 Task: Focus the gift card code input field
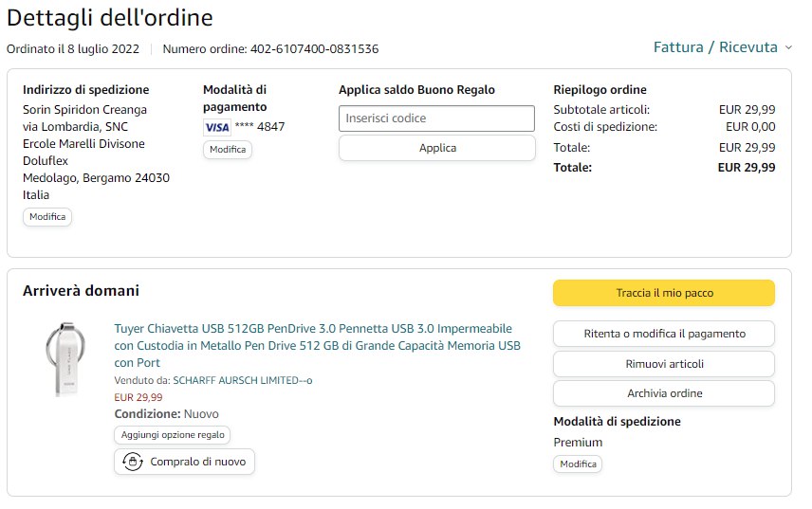point(436,118)
